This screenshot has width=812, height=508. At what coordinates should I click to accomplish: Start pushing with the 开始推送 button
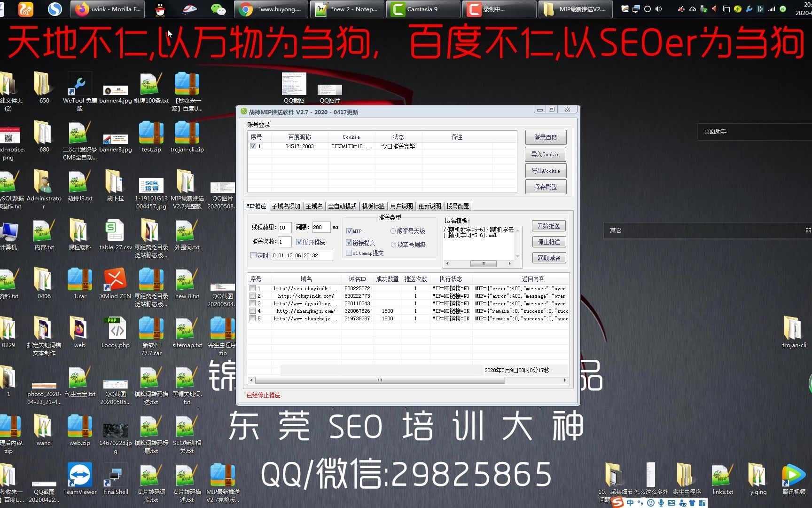coord(548,226)
